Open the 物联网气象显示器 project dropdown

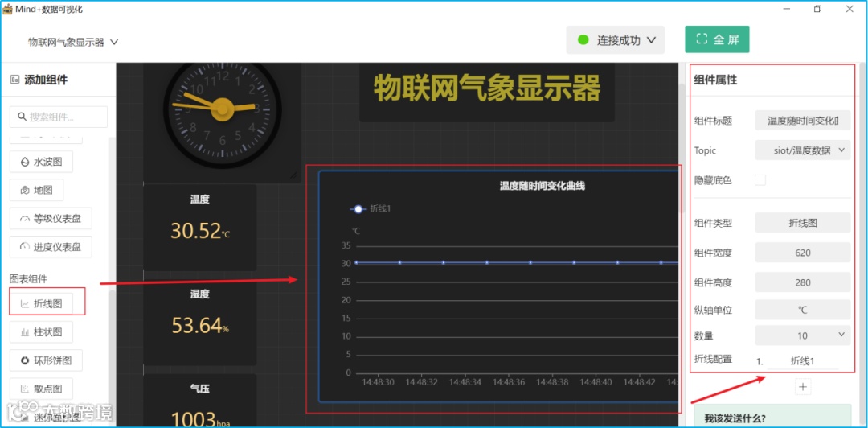click(73, 42)
